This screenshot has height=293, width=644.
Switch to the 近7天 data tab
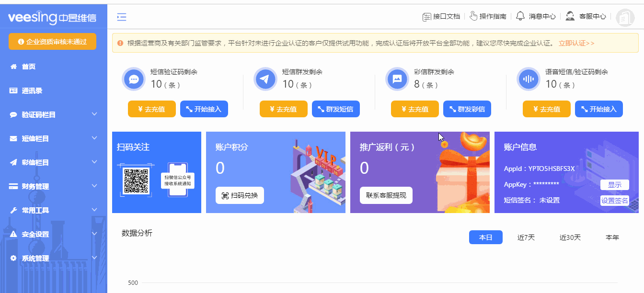point(526,237)
